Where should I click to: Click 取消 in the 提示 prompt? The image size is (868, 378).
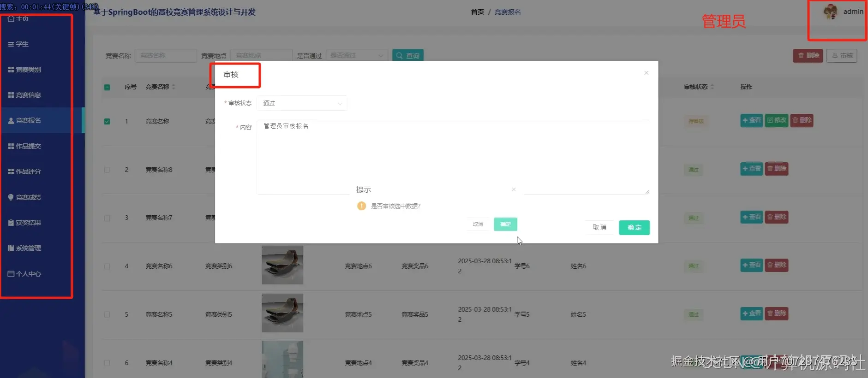pyautogui.click(x=478, y=224)
